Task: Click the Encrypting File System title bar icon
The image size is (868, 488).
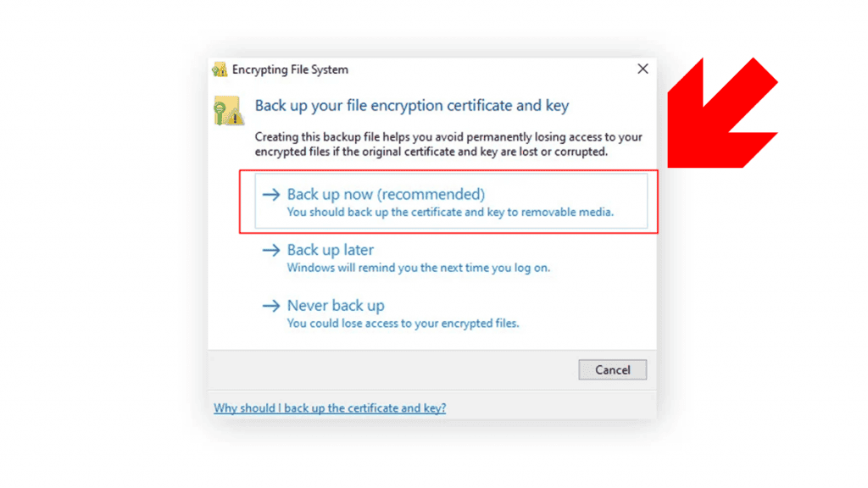Action: 220,69
